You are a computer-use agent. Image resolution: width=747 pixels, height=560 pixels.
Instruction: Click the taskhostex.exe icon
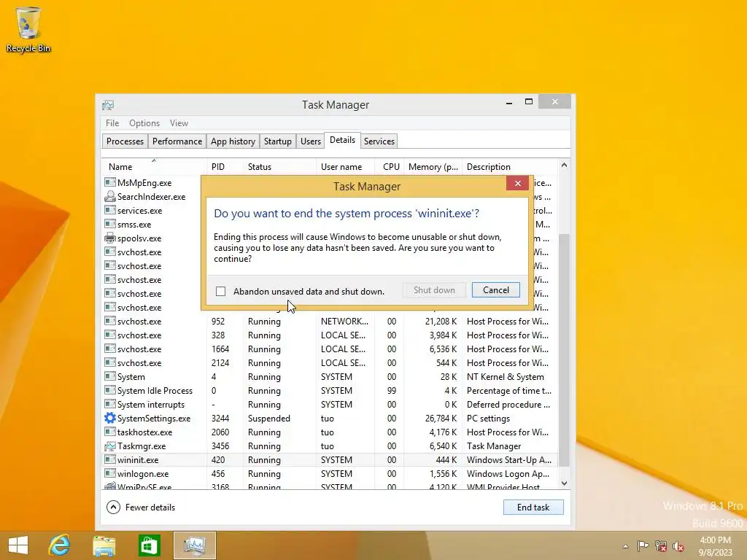click(110, 432)
